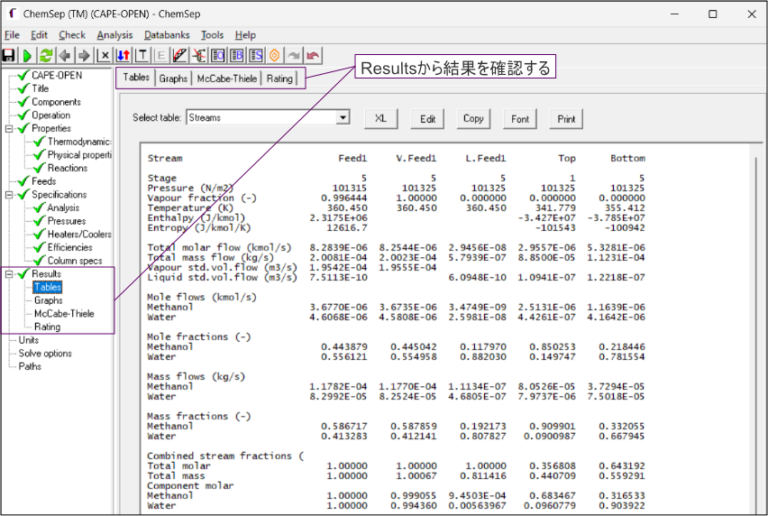Image resolution: width=768 pixels, height=516 pixels.
Task: Click the grey curved arrow icon
Action: 294,55
